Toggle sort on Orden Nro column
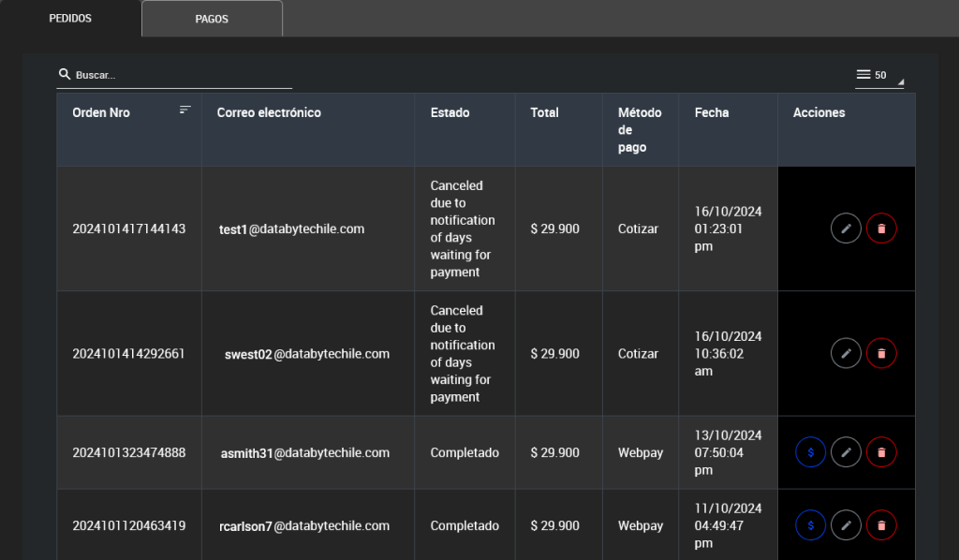This screenshot has height=560, width=959. point(185,110)
